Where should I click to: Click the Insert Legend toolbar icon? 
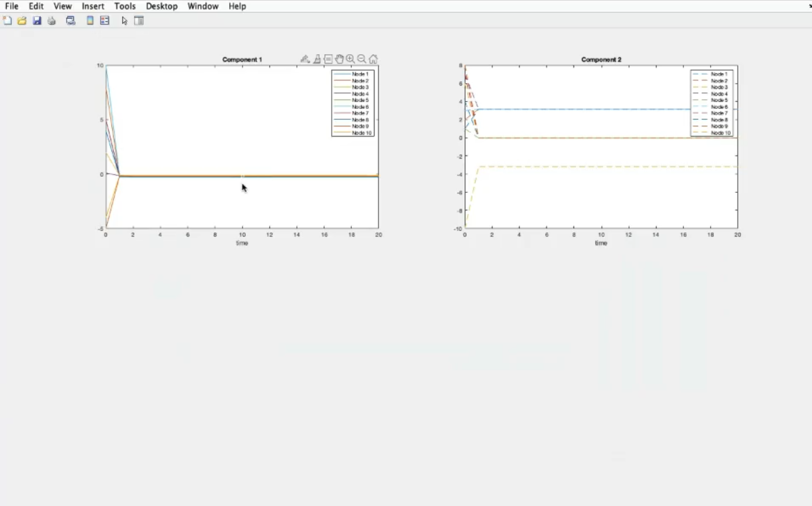[105, 21]
